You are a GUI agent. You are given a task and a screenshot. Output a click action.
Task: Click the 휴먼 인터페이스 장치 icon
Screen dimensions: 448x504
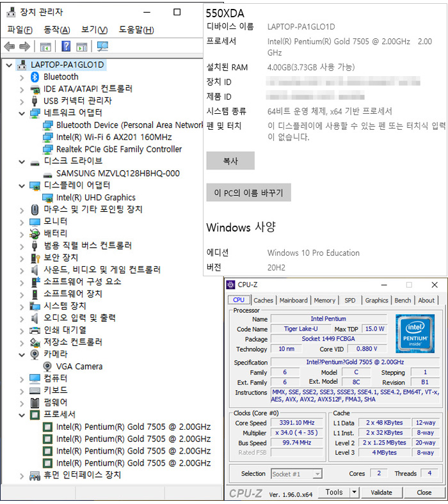click(x=35, y=475)
